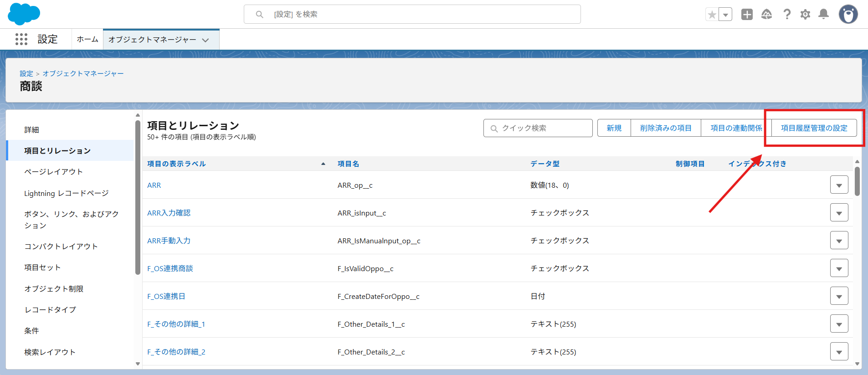Click the sidebar scroll-down arrow

coord(138,364)
